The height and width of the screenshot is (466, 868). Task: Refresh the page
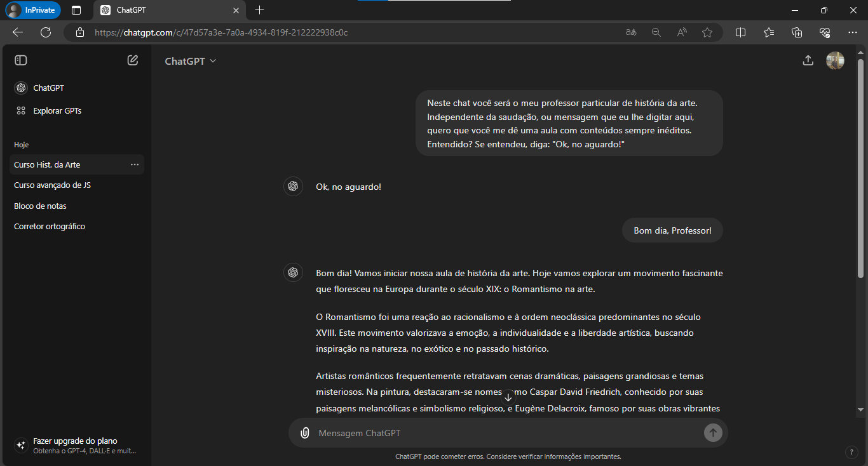click(x=46, y=32)
